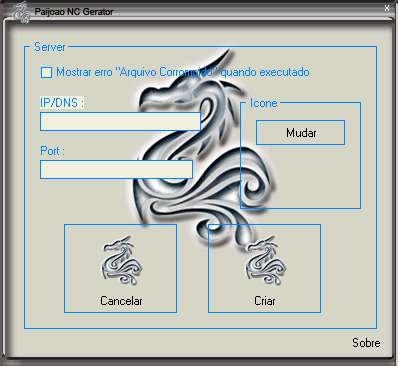This screenshot has height=366, width=398.
Task: Click the Criar button
Action: click(x=264, y=269)
